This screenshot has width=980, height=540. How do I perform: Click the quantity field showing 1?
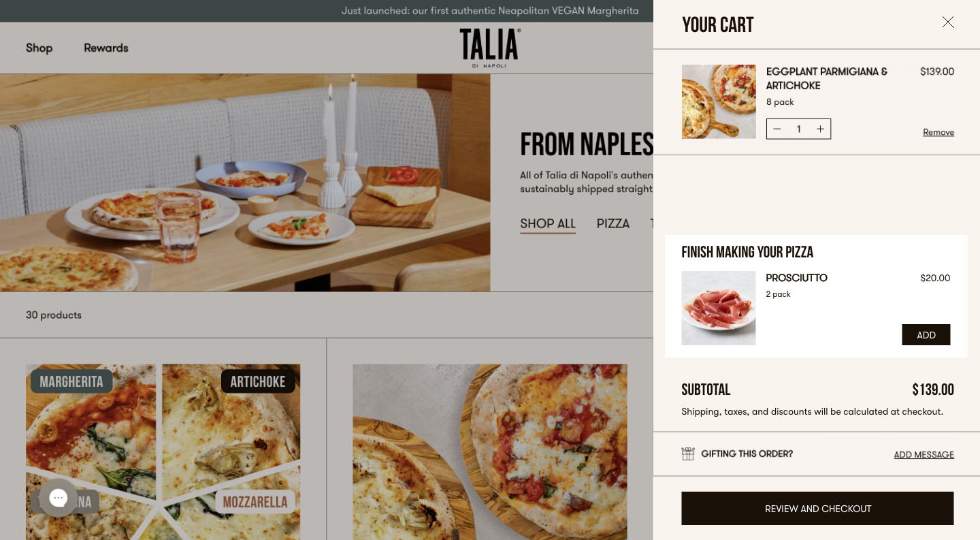[x=798, y=129]
